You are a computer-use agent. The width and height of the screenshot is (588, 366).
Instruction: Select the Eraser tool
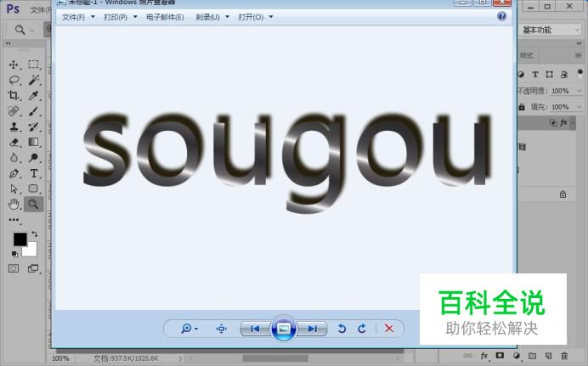[14, 142]
